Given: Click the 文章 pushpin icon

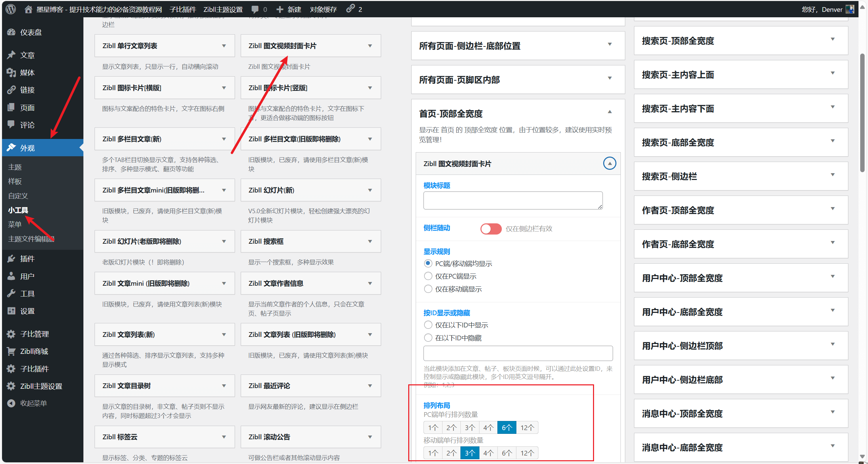Looking at the screenshot, I should coord(11,55).
